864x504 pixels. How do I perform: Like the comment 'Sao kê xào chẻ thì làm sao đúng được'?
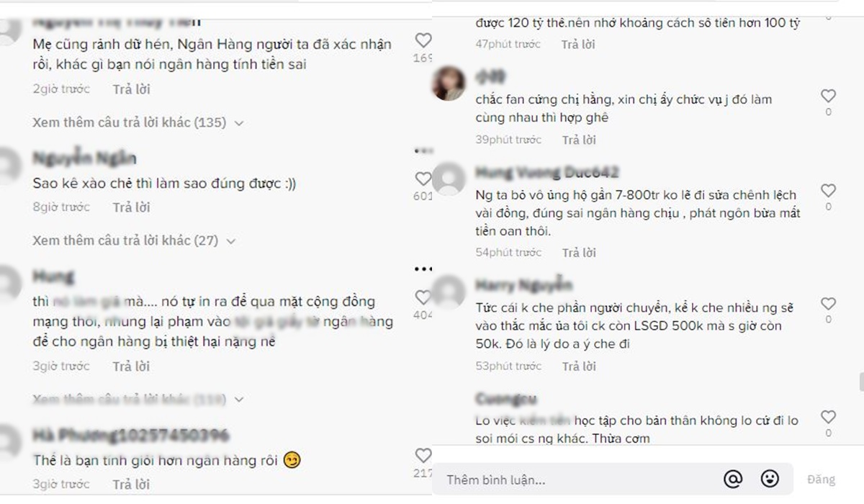(x=423, y=179)
